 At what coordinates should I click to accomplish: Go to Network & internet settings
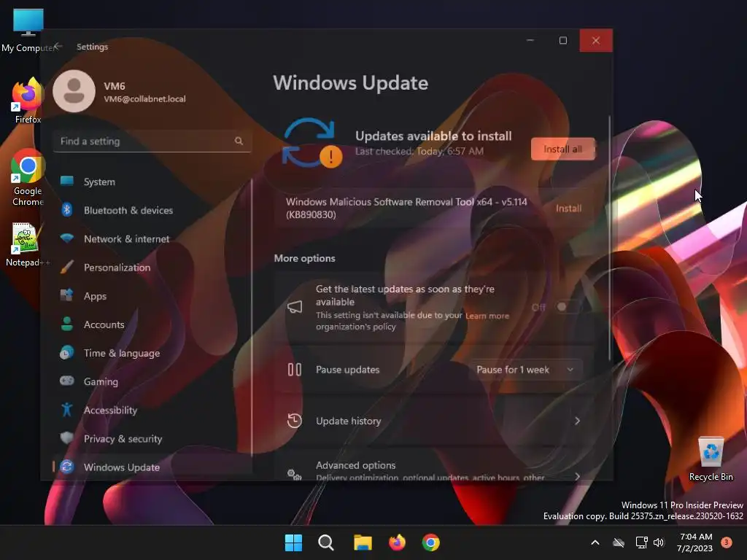pyautogui.click(x=152, y=238)
